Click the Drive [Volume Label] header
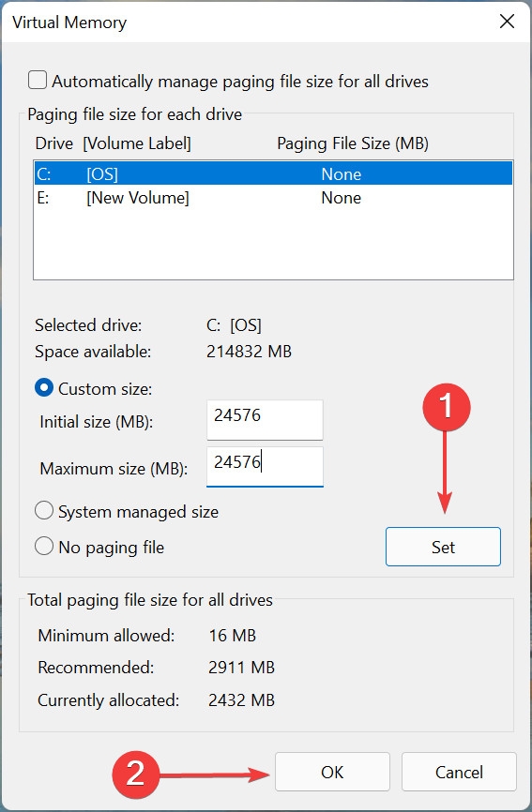Screen dimensions: 532x812 click(113, 143)
